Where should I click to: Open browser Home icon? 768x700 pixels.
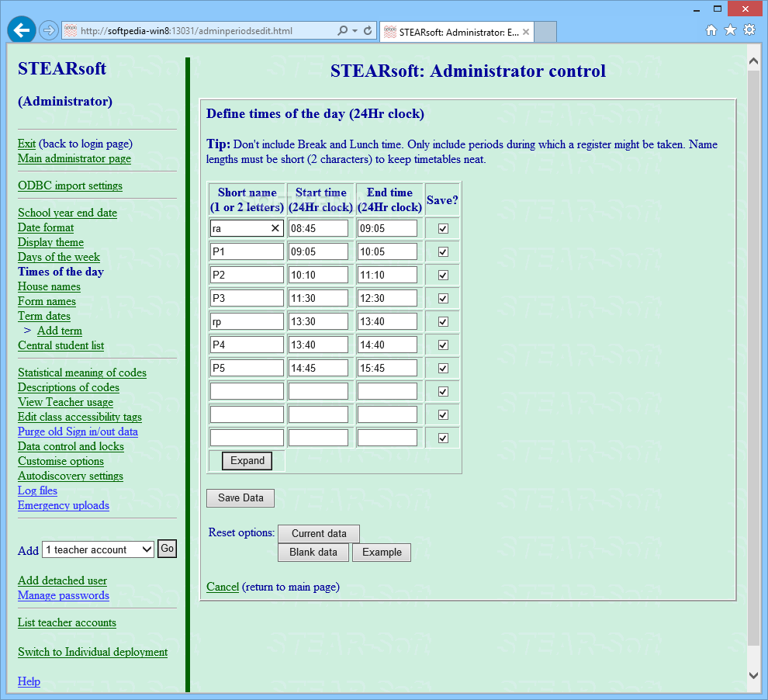click(x=711, y=30)
